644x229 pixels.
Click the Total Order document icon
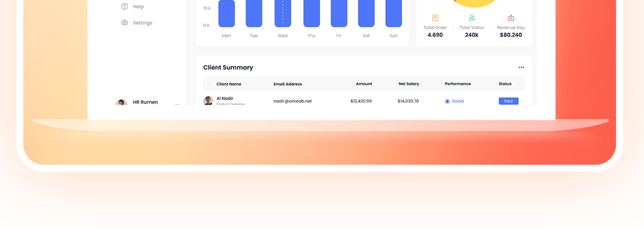(x=435, y=18)
